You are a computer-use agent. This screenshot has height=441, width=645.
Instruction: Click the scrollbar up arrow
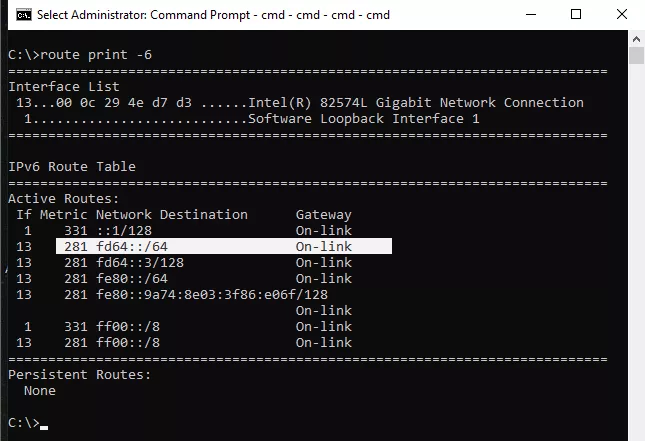pos(636,39)
